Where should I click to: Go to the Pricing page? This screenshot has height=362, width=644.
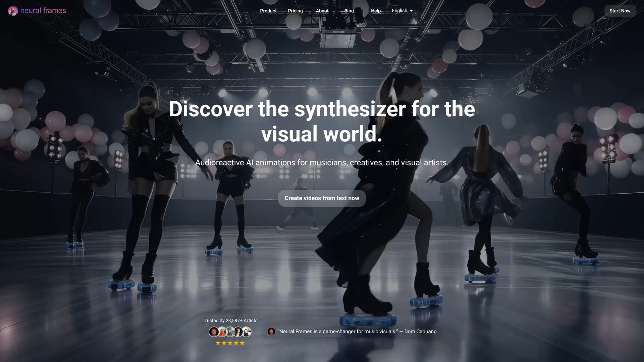(295, 11)
